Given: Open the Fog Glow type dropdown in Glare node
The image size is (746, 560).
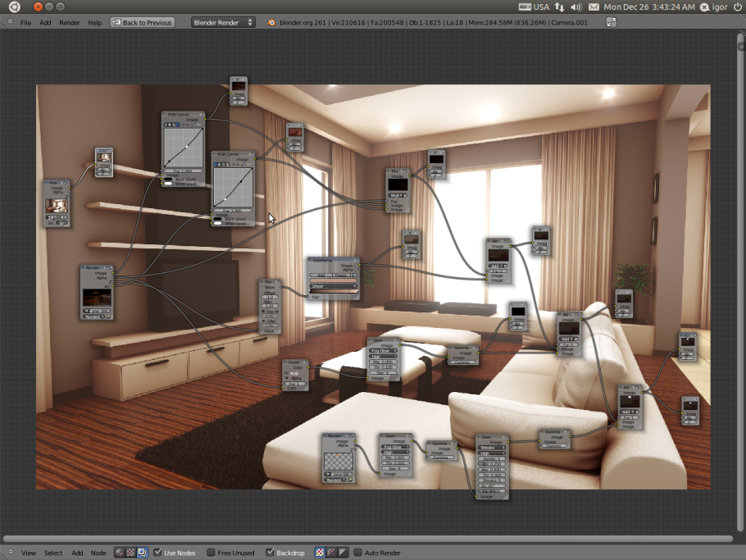Looking at the screenshot, I should click(x=382, y=351).
